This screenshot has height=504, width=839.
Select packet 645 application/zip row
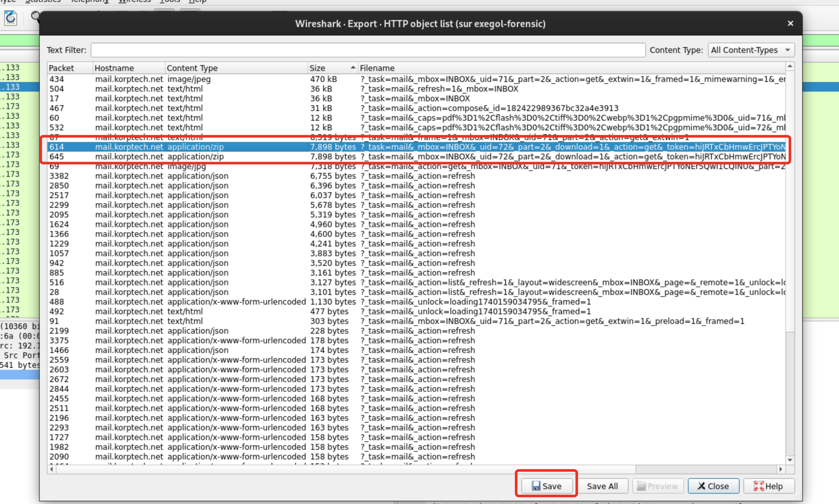[416, 156]
